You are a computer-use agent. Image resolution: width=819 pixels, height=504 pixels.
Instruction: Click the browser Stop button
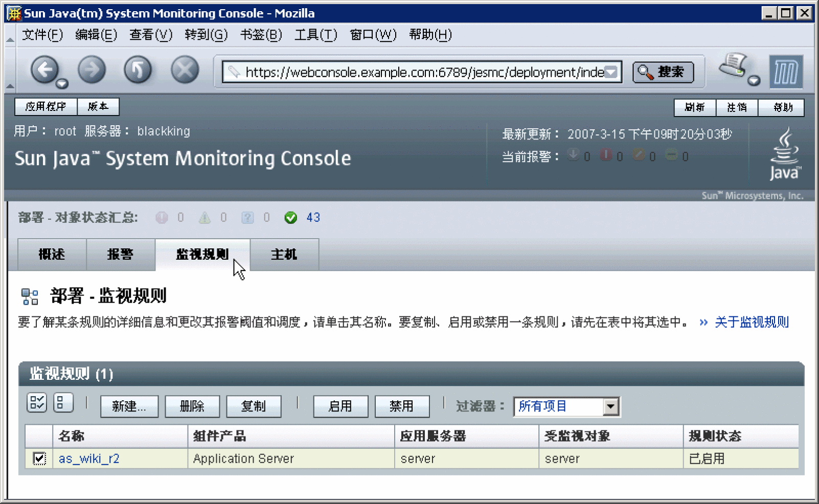pyautogui.click(x=185, y=70)
